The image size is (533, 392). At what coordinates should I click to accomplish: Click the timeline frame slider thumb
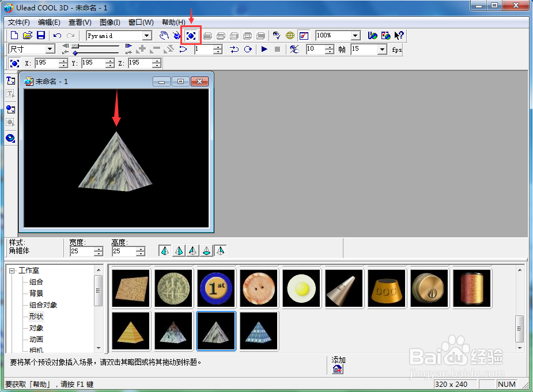coord(75,46)
